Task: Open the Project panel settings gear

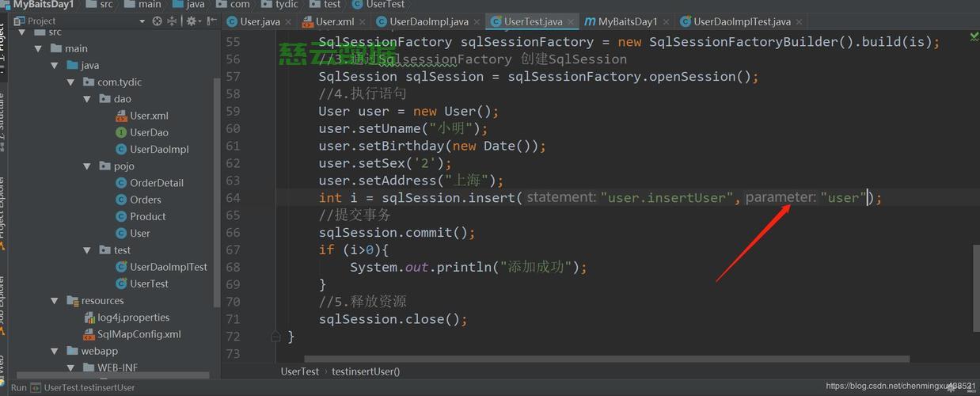Action: click(192, 21)
